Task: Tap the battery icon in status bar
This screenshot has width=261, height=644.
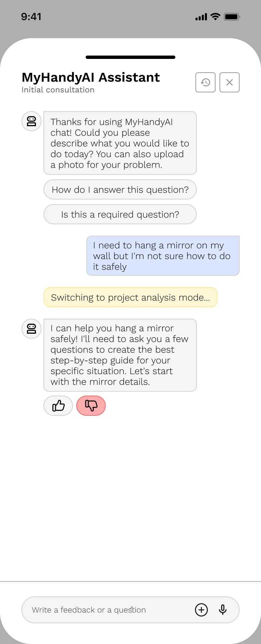Action: tap(232, 17)
